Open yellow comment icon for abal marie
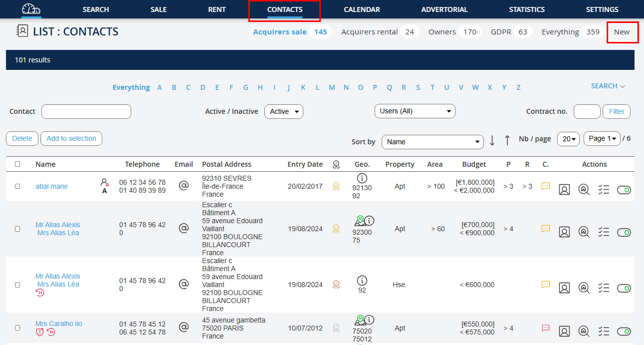 (546, 186)
